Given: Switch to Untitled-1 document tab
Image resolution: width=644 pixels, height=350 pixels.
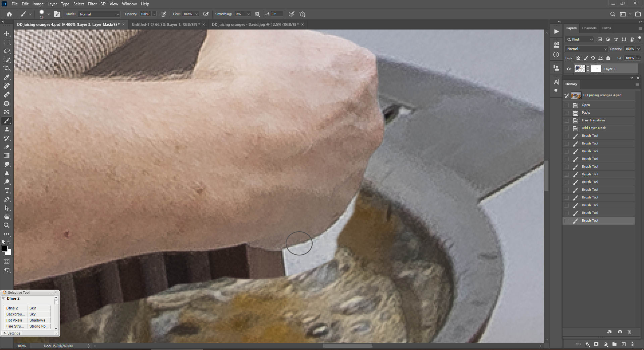Looking at the screenshot, I should (165, 24).
